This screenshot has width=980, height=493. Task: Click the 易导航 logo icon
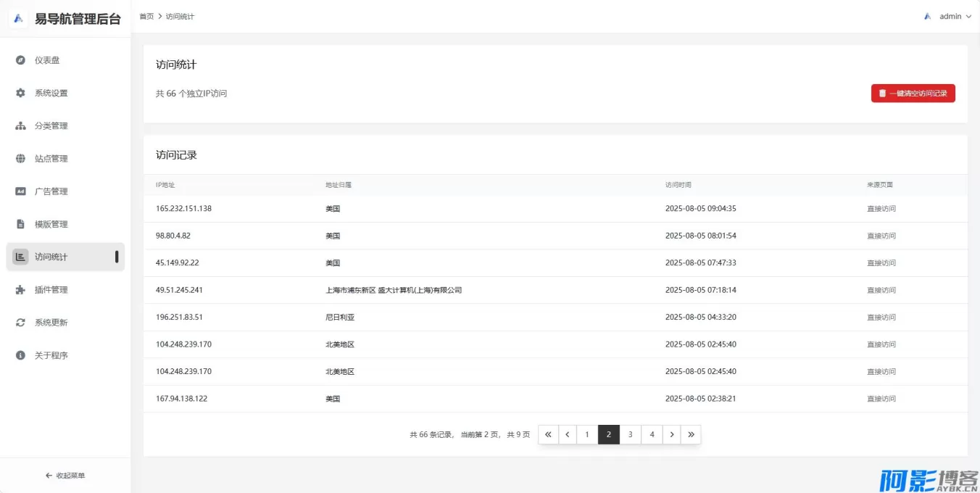pos(18,18)
